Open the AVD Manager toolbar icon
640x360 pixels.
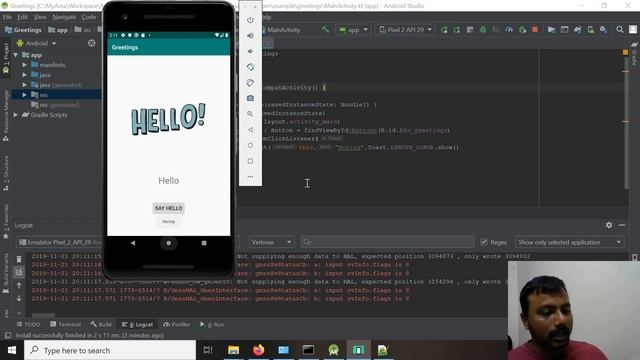590,29
